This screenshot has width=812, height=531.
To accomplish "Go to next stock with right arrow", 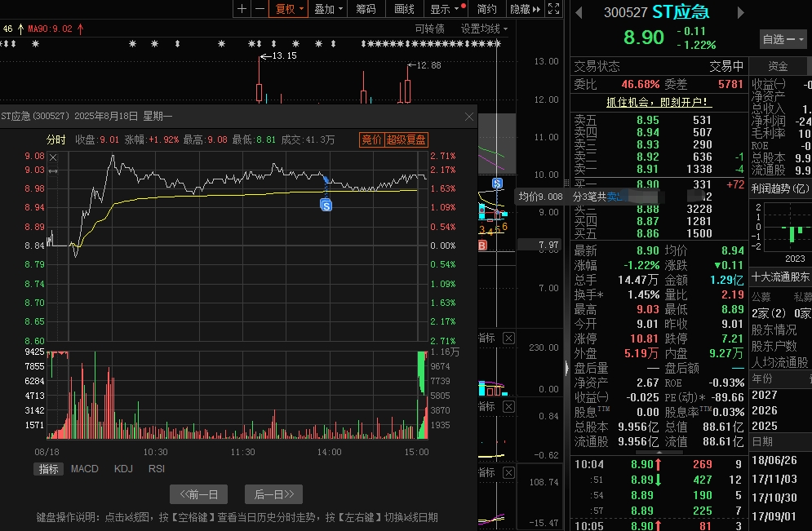I will pos(740,12).
